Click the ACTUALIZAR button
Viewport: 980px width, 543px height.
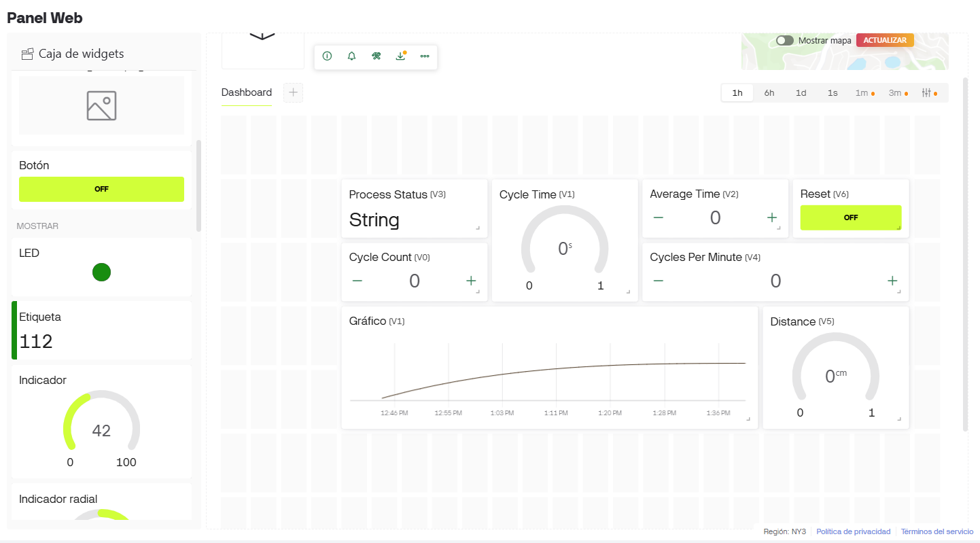click(x=885, y=40)
